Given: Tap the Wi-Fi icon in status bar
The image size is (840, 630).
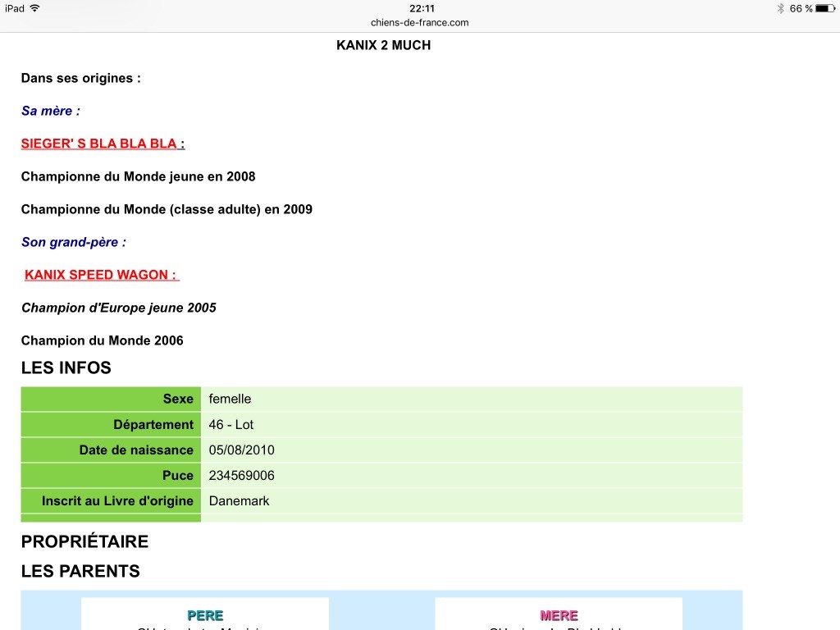Looking at the screenshot, I should (x=34, y=8).
